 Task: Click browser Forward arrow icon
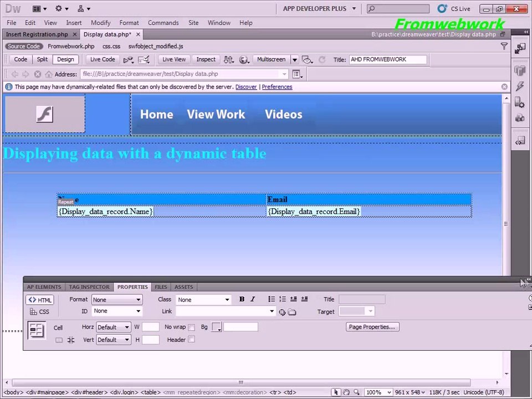(x=25, y=74)
